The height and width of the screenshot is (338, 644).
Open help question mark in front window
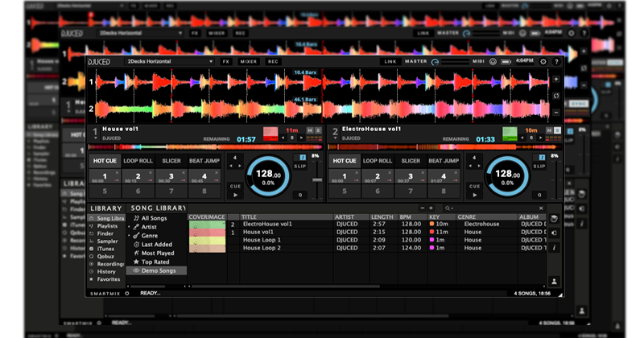(556, 62)
